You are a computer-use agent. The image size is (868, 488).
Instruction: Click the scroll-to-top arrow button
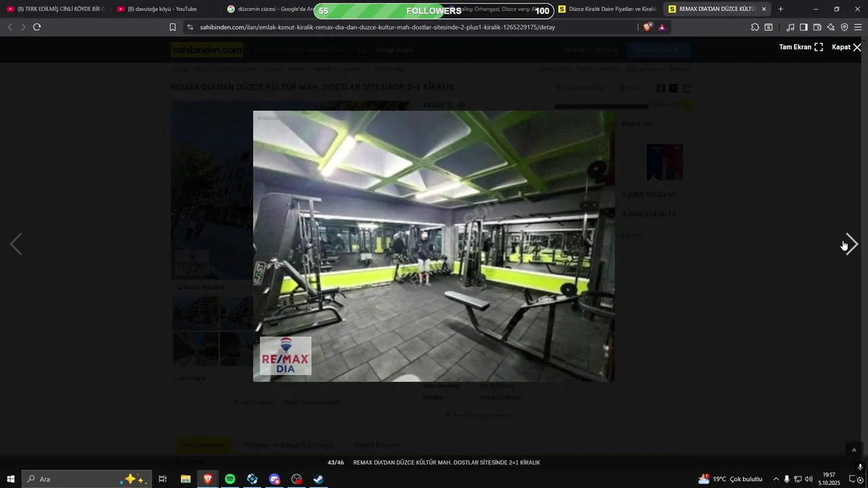pos(854,449)
